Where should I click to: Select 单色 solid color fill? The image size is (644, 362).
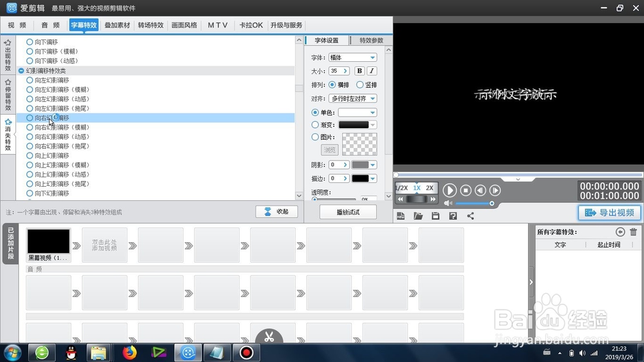click(x=315, y=112)
